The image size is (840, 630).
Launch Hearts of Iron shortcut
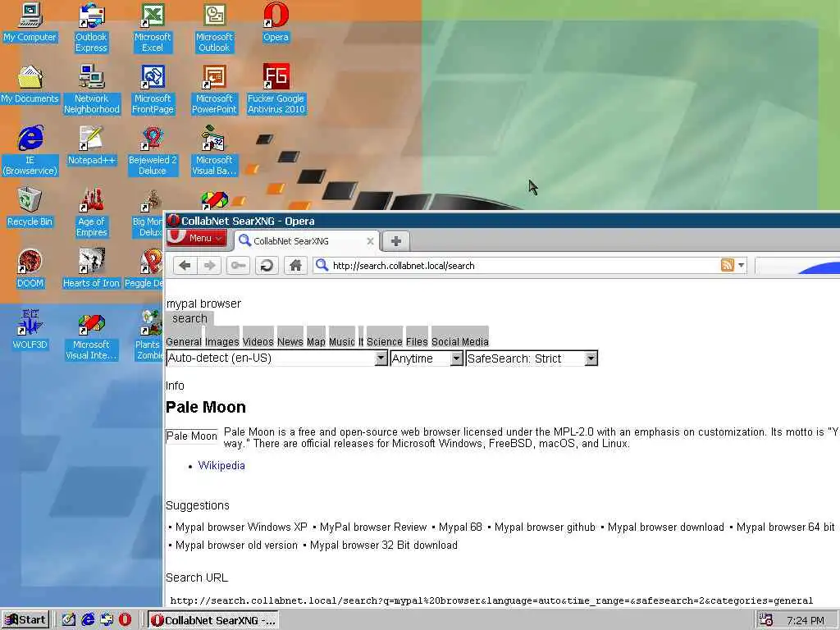coord(91,268)
